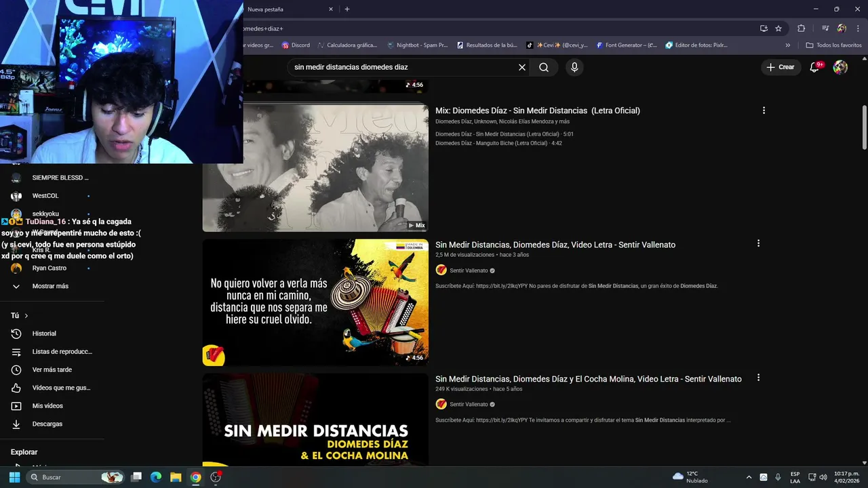Open Sentir Vallenato channel on the 249 K views result
Viewport: 868px width, 488px height.
point(469,404)
